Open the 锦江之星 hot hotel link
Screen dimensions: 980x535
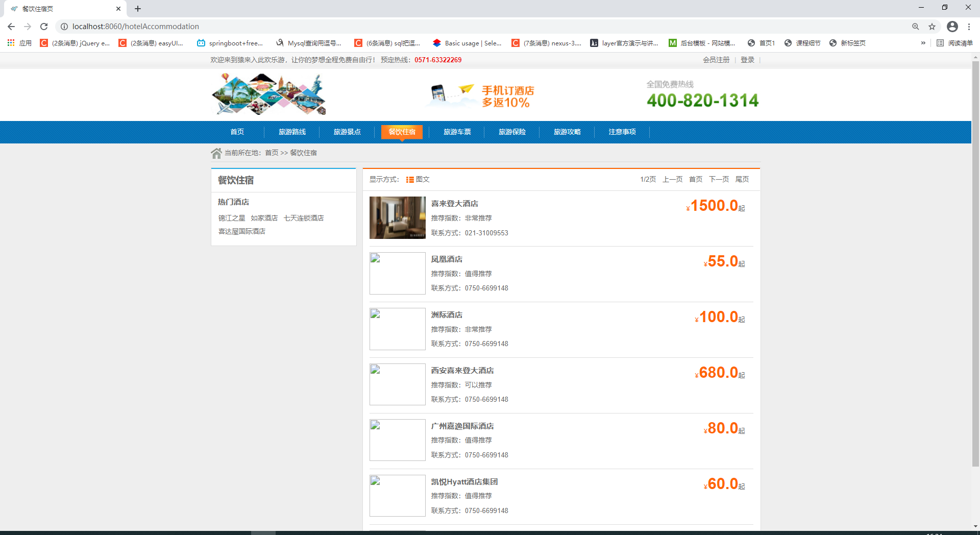232,218
